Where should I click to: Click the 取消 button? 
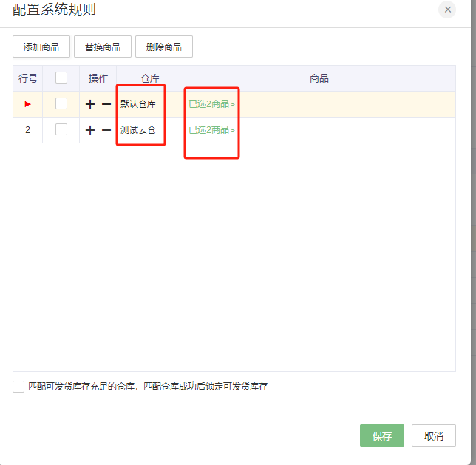pyautogui.click(x=433, y=435)
